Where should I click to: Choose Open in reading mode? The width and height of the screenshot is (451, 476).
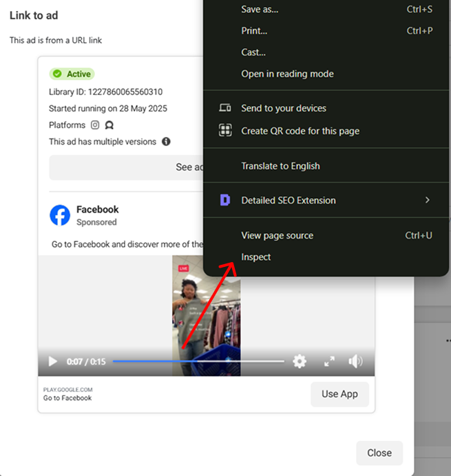pyautogui.click(x=326, y=74)
